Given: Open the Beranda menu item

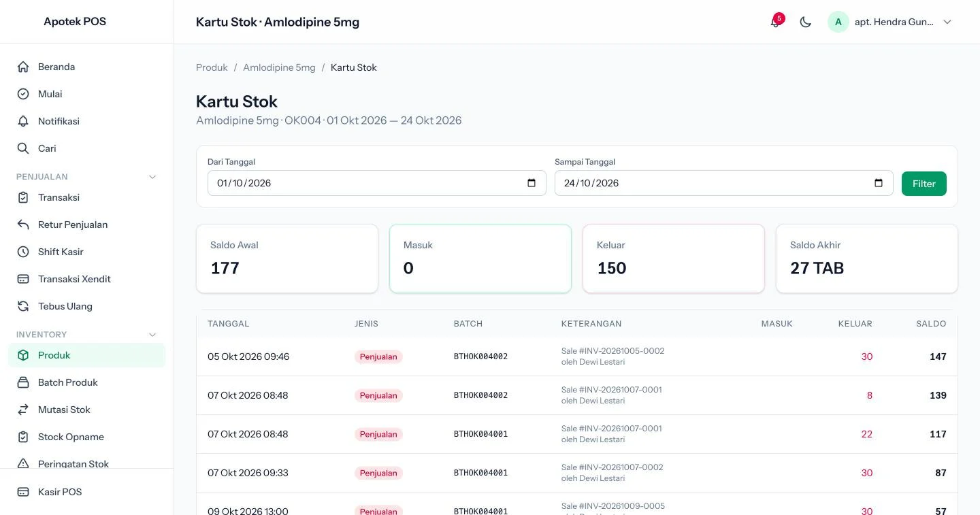Looking at the screenshot, I should point(86,67).
